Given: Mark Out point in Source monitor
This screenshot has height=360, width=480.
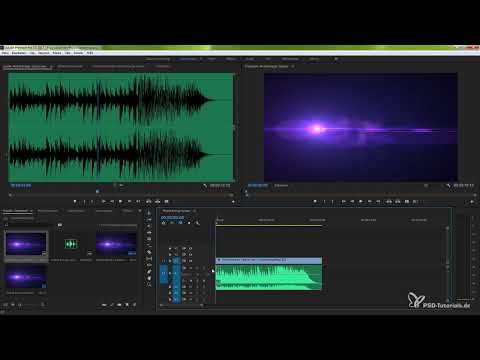Looking at the screenshot, I should pos(92,201).
